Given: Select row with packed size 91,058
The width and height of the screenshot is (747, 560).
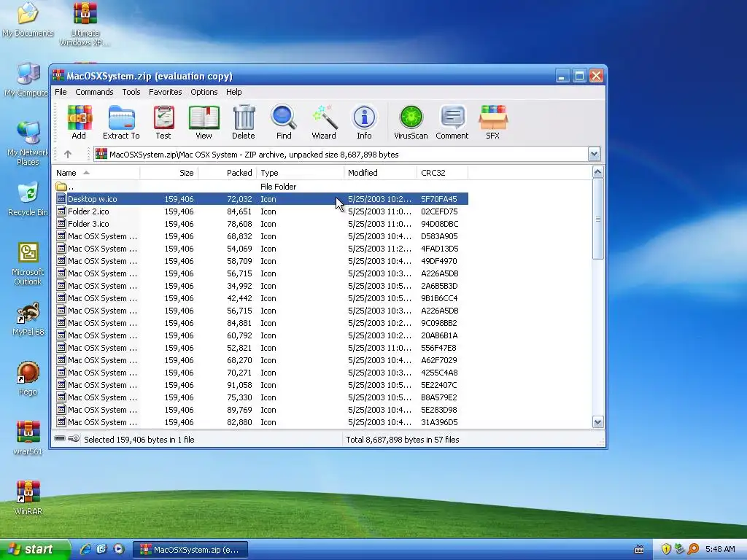Looking at the screenshot, I should coord(260,385).
